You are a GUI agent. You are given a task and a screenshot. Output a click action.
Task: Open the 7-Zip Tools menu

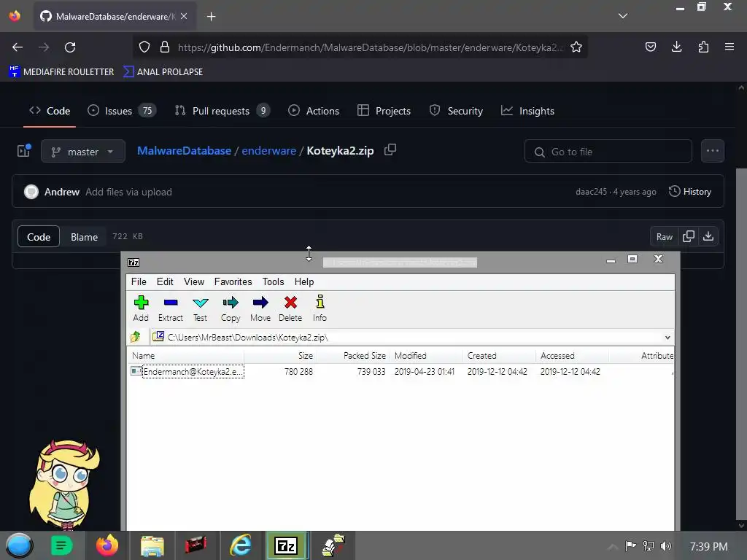[273, 282]
